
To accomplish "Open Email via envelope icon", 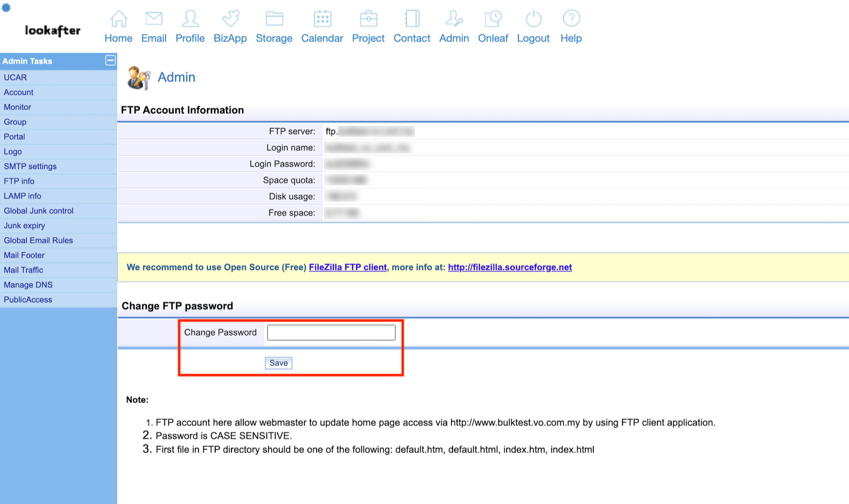I will click(x=154, y=19).
